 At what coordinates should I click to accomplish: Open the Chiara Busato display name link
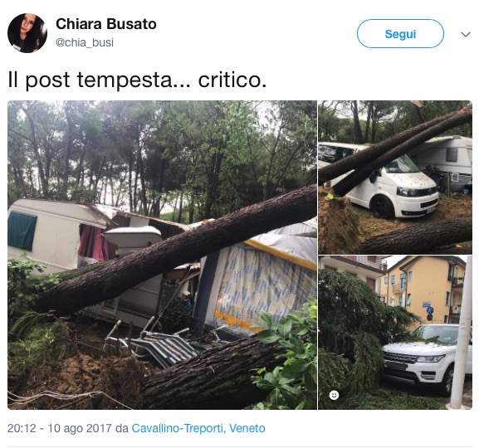(x=106, y=24)
